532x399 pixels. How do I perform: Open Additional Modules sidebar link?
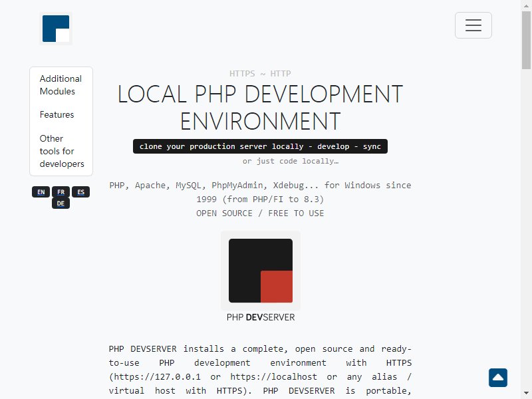(x=61, y=85)
